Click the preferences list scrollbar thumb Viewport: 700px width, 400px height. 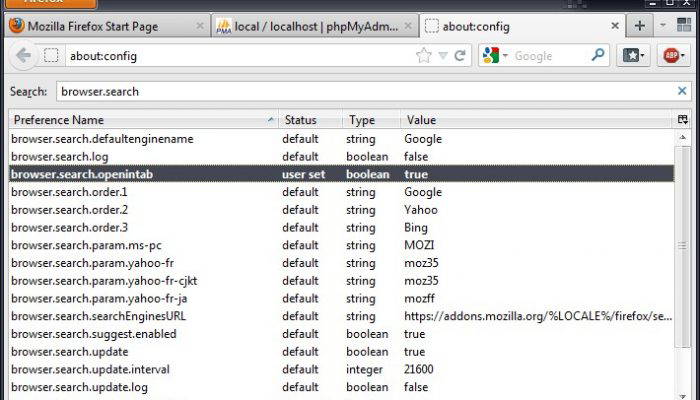click(683, 246)
